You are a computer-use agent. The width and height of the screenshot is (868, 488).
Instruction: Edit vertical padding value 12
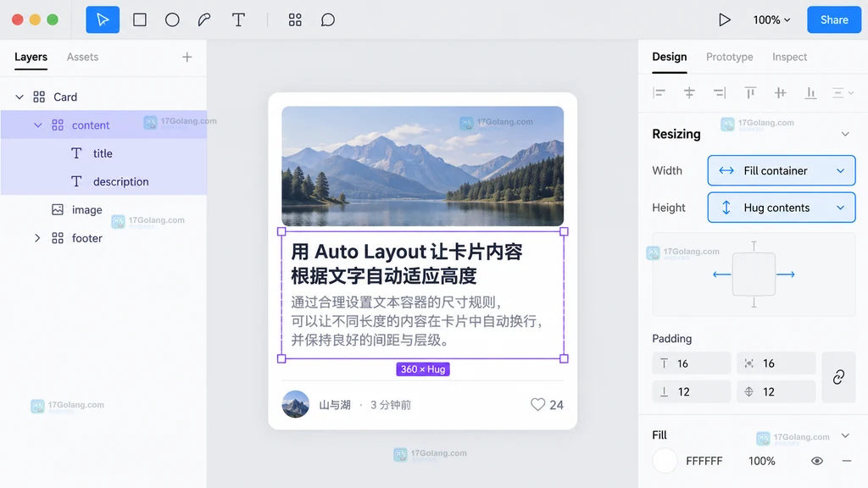coord(776,391)
